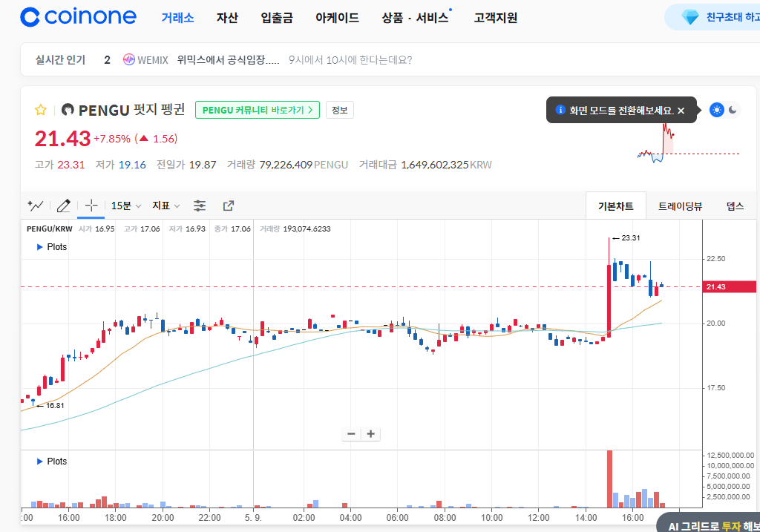Click the 5. 9. date axis label
This screenshot has height=532, width=760.
point(253,517)
